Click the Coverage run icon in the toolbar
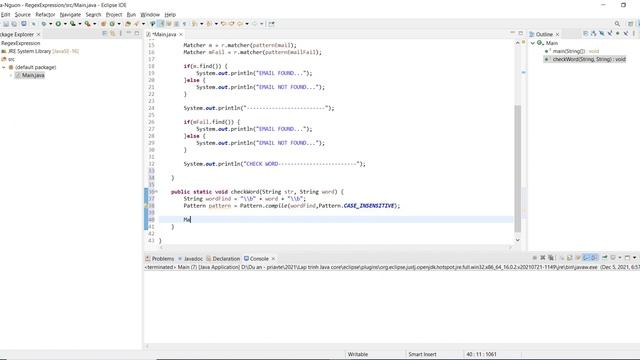Image resolution: width=640 pixels, height=360 pixels. pos(73,24)
